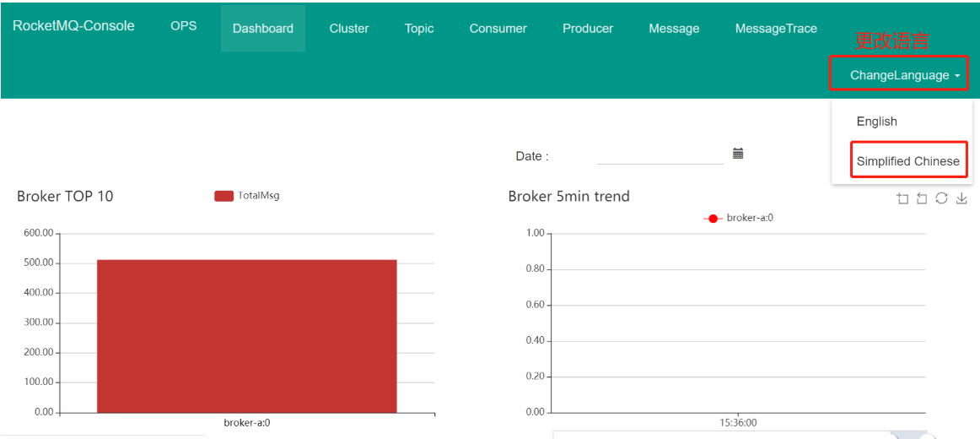Open the calendar date picker icon

(x=737, y=153)
